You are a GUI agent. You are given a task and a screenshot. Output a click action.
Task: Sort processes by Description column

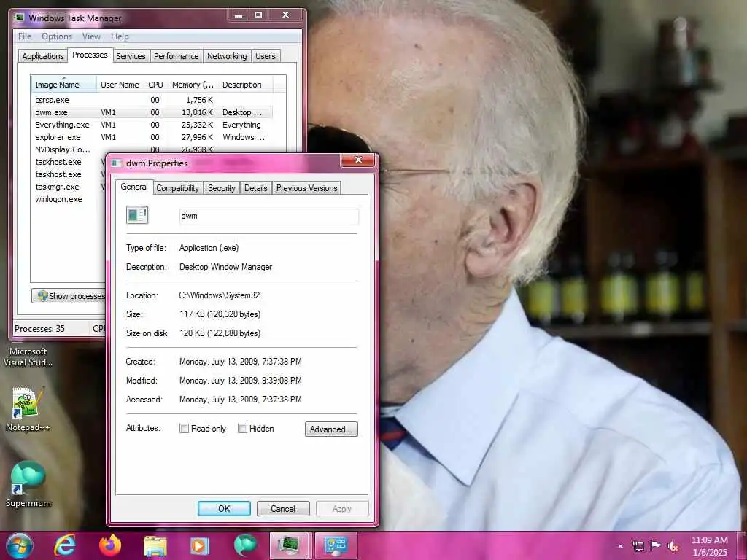[x=245, y=85]
